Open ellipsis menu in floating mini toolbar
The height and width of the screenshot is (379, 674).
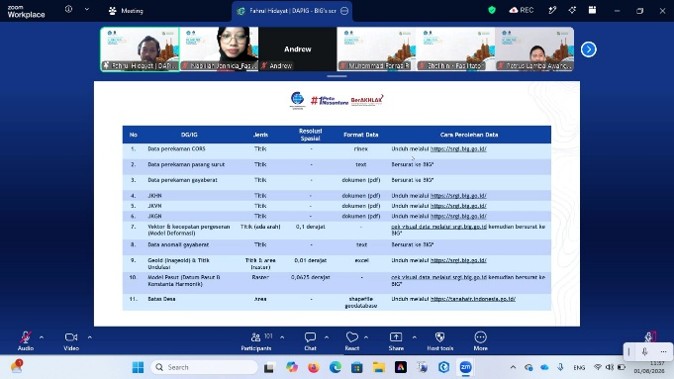click(663, 352)
